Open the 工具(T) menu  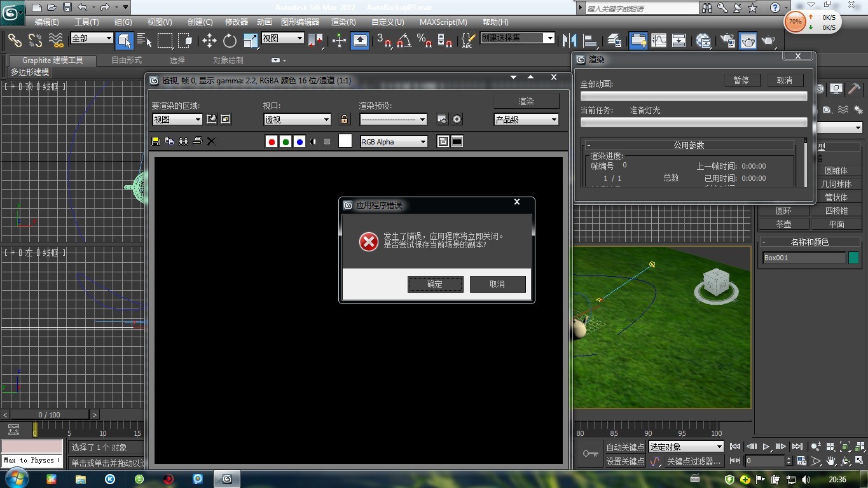click(86, 22)
